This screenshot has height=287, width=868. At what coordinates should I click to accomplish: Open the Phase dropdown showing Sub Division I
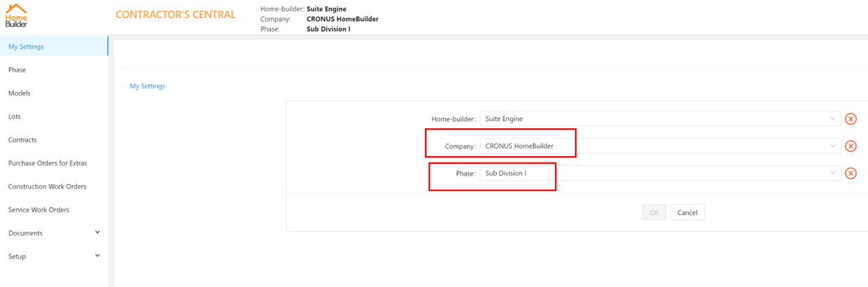[x=660, y=173]
